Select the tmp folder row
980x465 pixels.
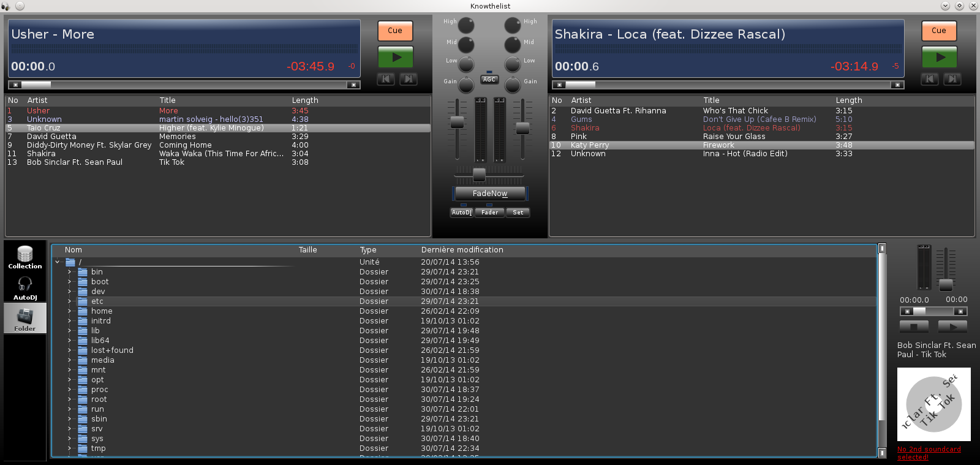point(464,448)
